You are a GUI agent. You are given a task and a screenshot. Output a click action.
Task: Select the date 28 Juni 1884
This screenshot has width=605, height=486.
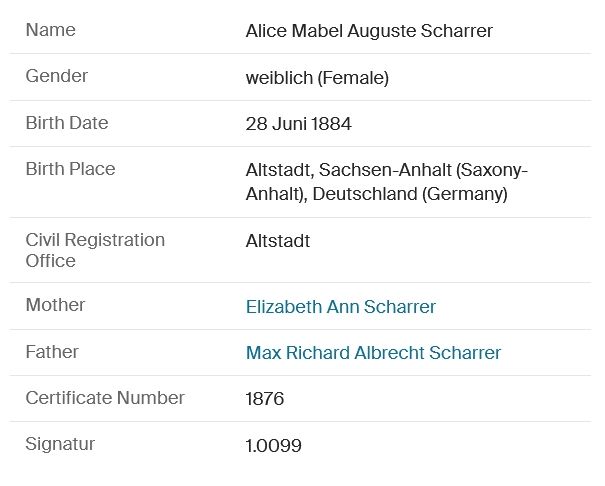point(298,124)
